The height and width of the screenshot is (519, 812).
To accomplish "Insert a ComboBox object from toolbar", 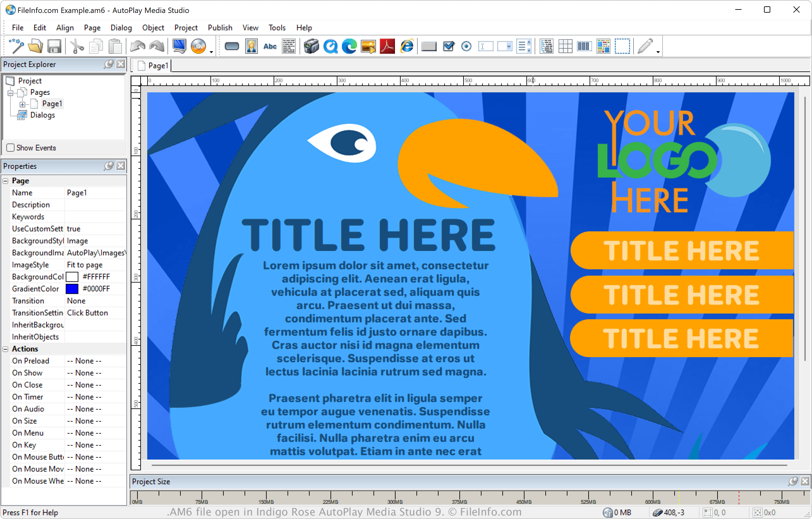I will pyautogui.click(x=505, y=46).
